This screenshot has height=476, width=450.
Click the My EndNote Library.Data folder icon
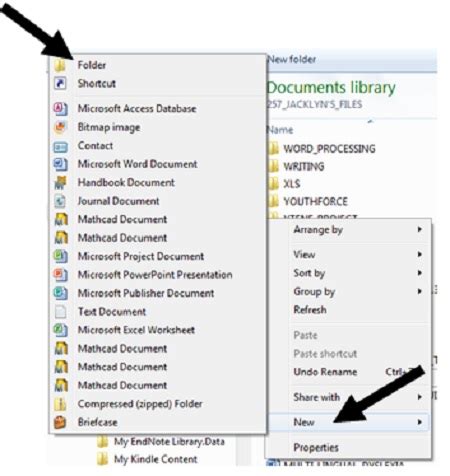click(103, 442)
